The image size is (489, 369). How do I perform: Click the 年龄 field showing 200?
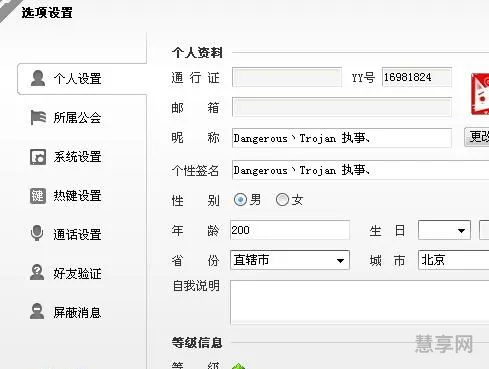pyautogui.click(x=290, y=230)
